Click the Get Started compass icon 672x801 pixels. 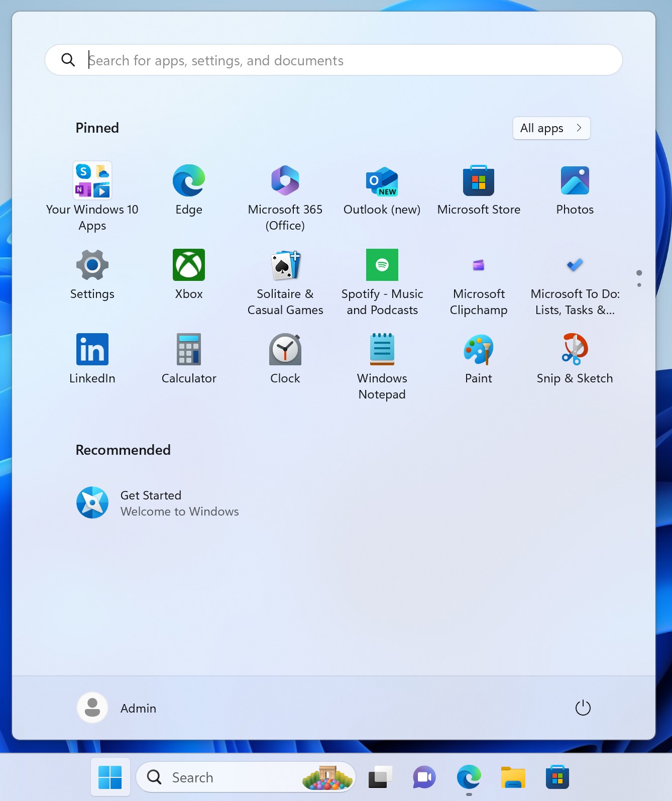(92, 503)
